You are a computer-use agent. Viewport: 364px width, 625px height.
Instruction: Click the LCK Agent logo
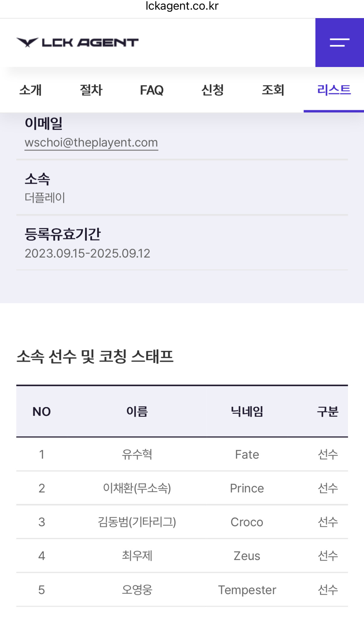click(77, 43)
